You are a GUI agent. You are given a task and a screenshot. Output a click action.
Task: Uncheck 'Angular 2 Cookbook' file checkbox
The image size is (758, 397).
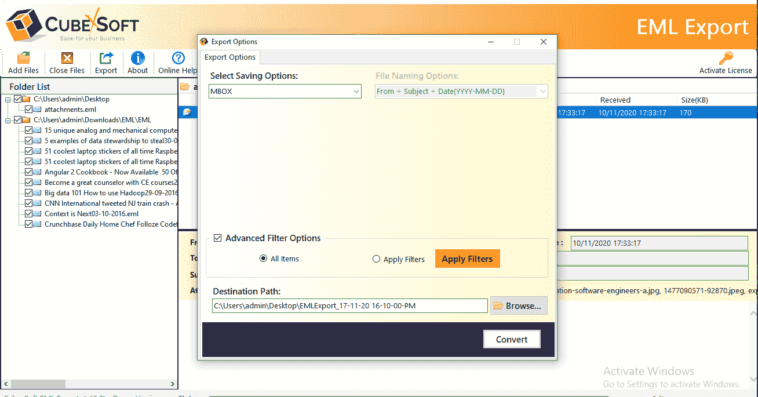[x=29, y=172]
